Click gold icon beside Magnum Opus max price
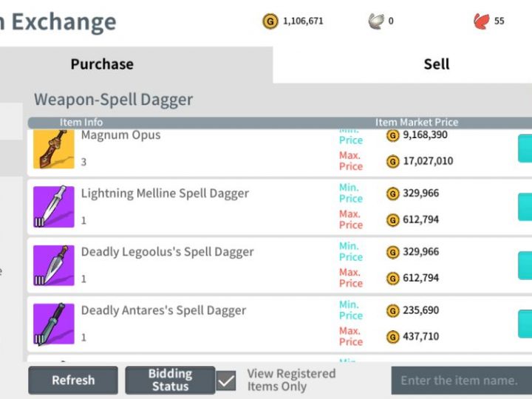The width and height of the screenshot is (532, 399). (x=393, y=161)
